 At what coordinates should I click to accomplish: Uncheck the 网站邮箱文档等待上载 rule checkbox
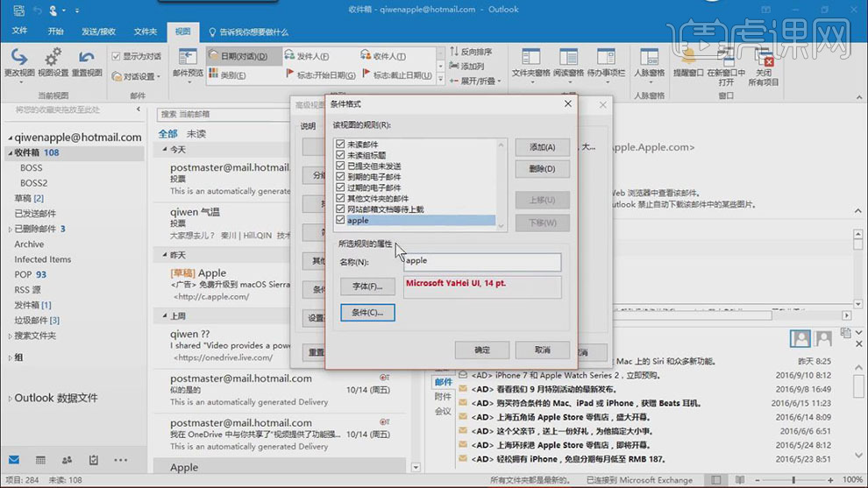pyautogui.click(x=340, y=209)
